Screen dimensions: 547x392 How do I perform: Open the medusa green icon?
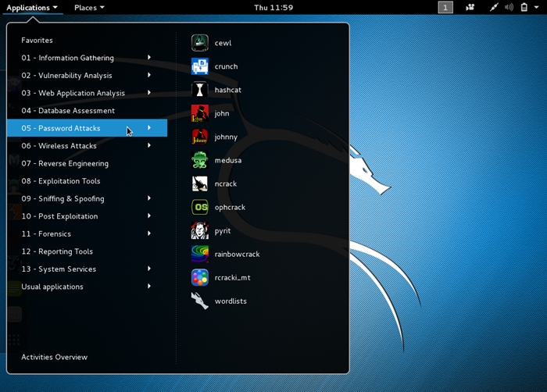tap(200, 160)
